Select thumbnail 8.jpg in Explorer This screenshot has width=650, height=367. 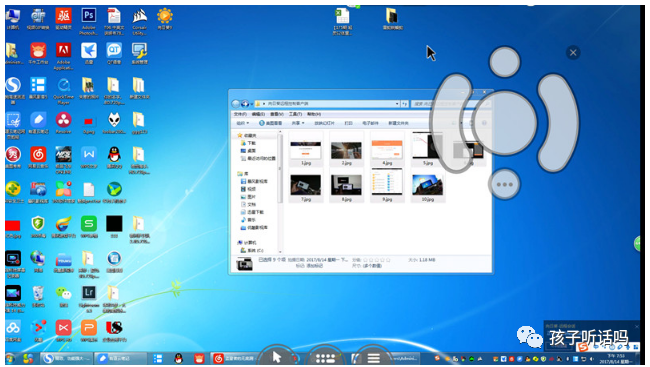point(346,186)
